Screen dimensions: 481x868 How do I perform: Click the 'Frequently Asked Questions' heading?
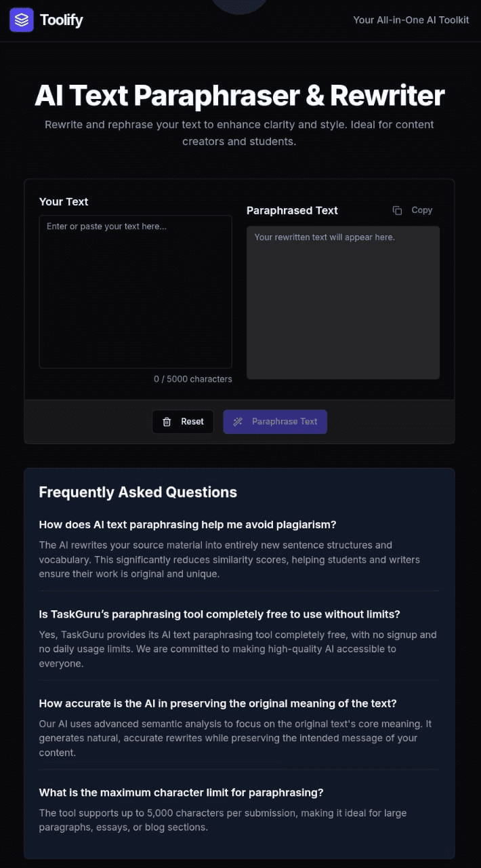click(x=138, y=492)
